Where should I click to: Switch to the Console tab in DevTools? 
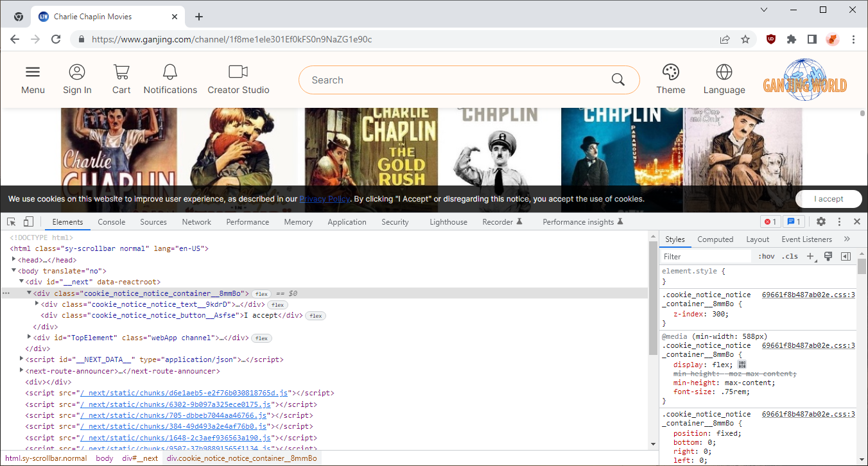[111, 221]
